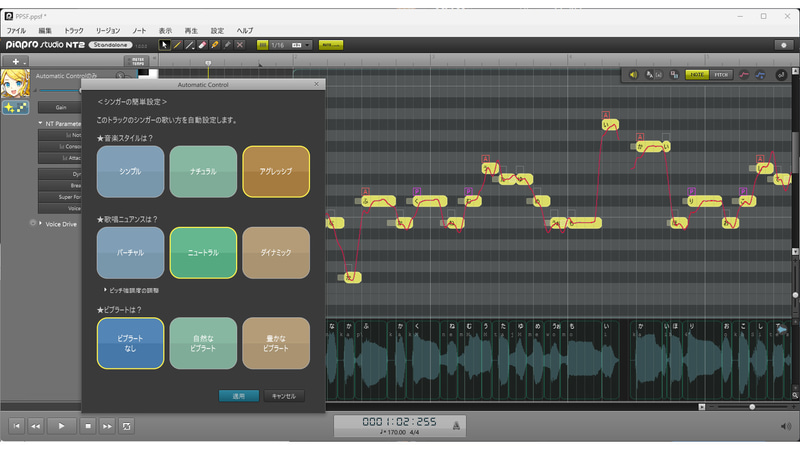Collapse the NT Parameter section
Image resolution: width=800 pixels, height=450 pixels.
(40, 123)
